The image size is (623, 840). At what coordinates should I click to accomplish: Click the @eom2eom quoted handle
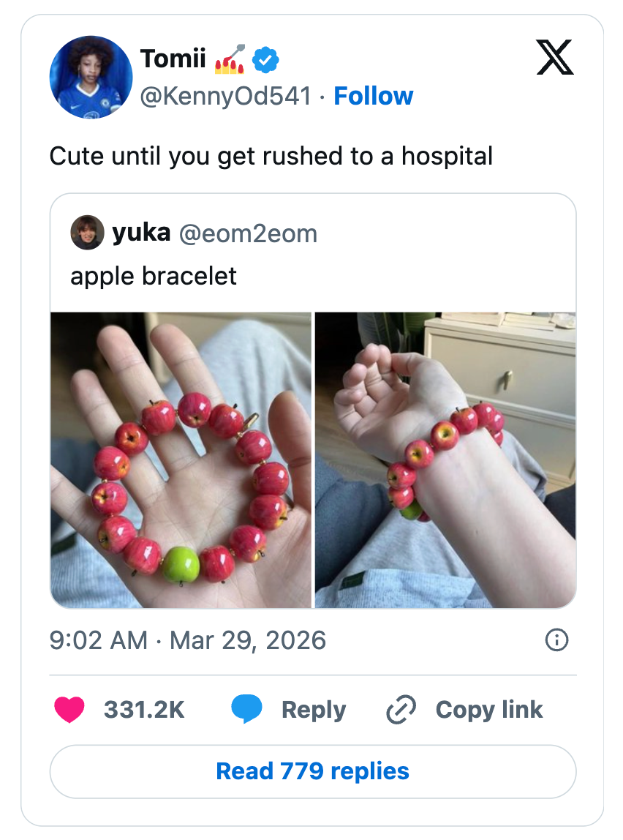coord(248,233)
